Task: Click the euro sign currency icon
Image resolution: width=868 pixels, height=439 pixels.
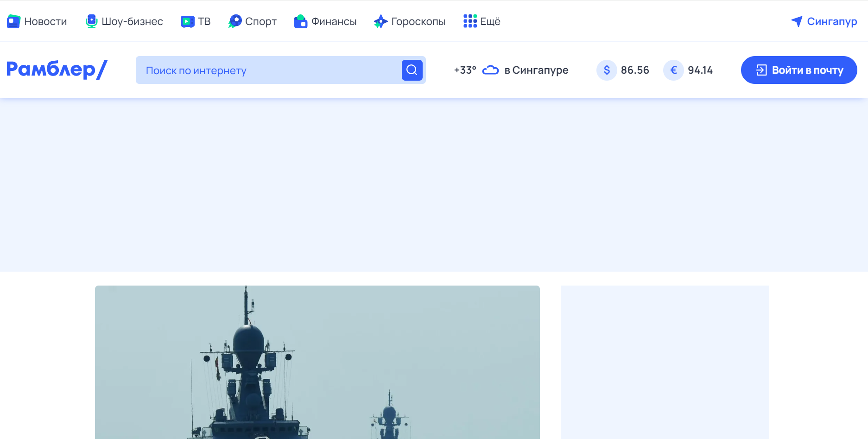Action: coord(673,70)
